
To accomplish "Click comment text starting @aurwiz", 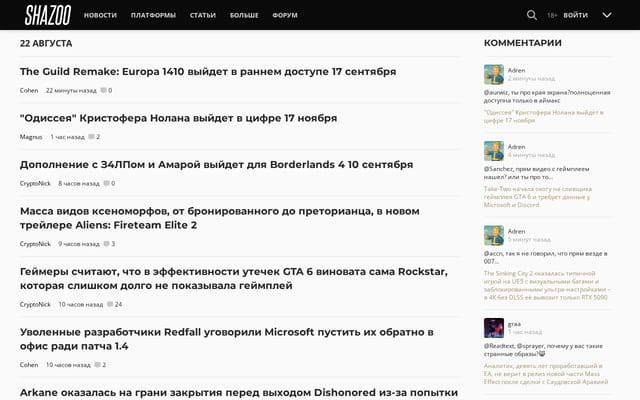I will click(x=547, y=96).
